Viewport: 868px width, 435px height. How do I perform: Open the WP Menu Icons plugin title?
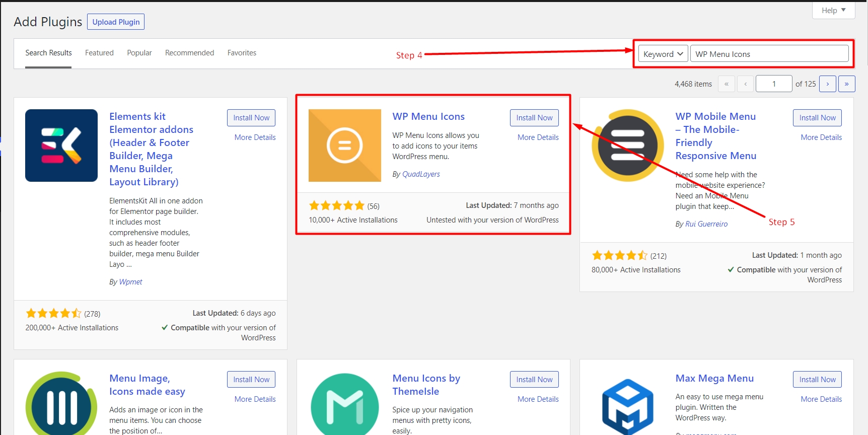(x=428, y=116)
